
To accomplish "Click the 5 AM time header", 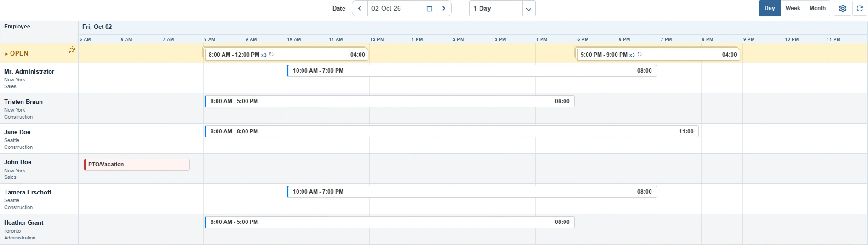I will click(85, 40).
